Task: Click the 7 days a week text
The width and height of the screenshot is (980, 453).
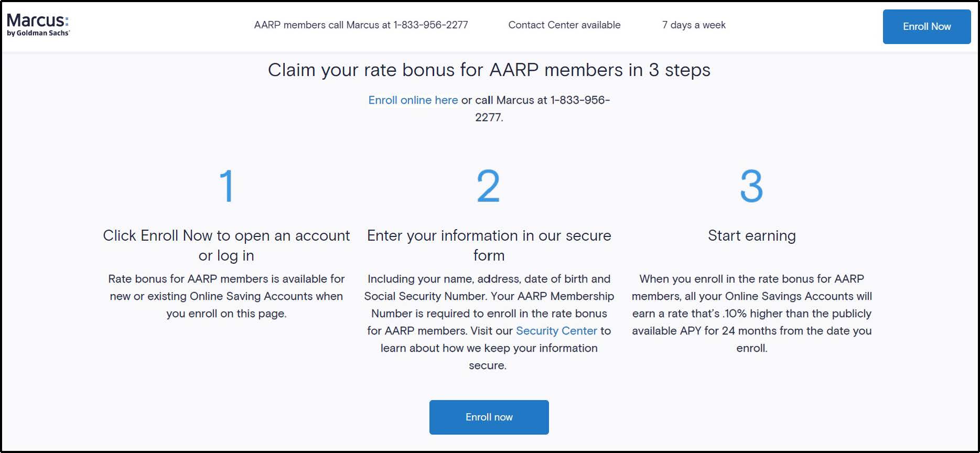Action: (694, 25)
